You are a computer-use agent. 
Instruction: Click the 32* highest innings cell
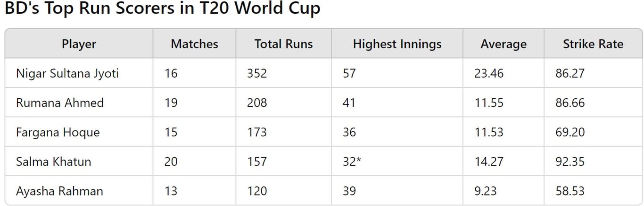[x=352, y=162]
